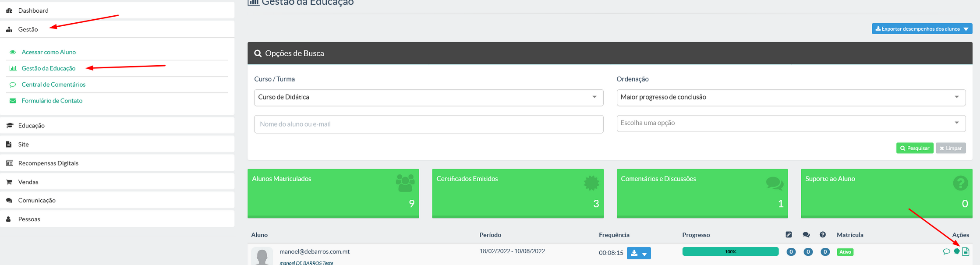Click the Matrícula column header

850,235
